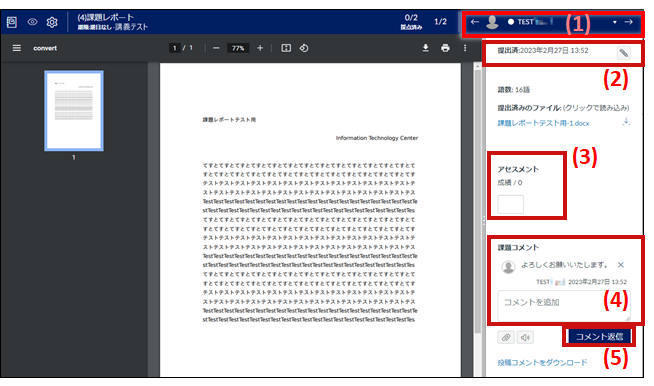
Task: Open the settings gear icon in header
Action: pos(52,22)
